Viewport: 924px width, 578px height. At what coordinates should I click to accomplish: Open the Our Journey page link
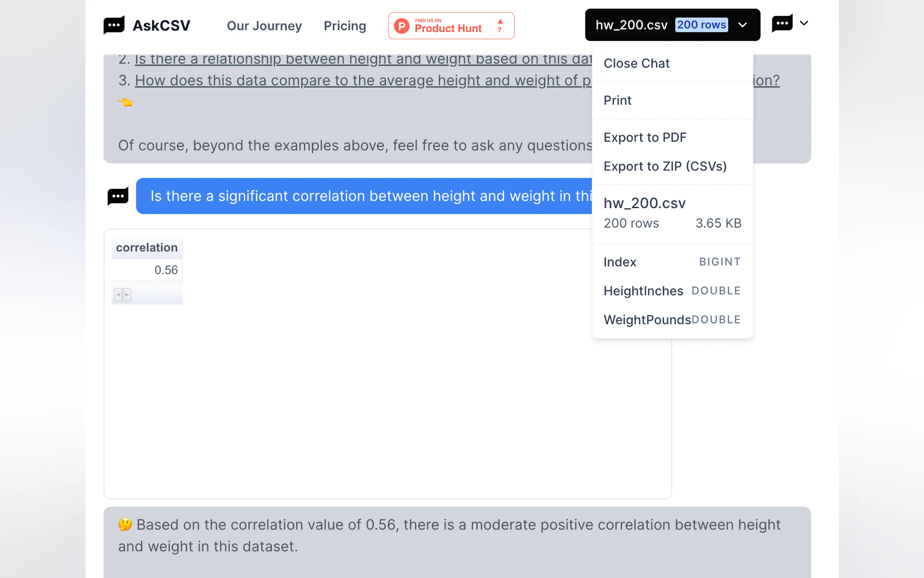point(264,26)
